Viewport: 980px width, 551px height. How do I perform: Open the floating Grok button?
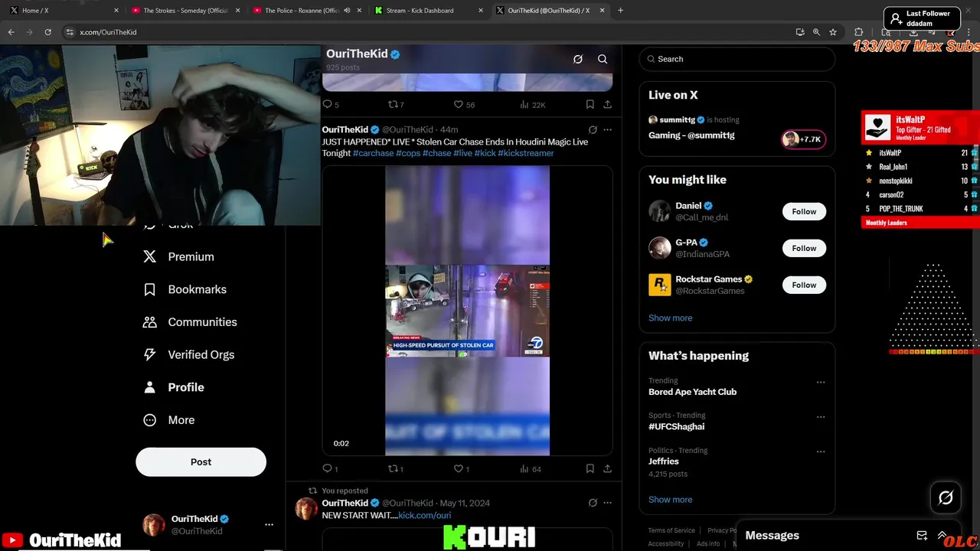pos(946,498)
